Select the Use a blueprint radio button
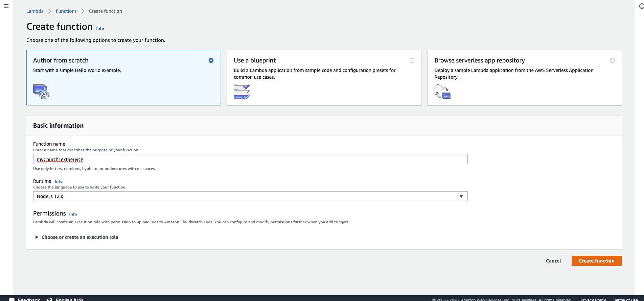The image size is (644, 301). click(x=412, y=60)
